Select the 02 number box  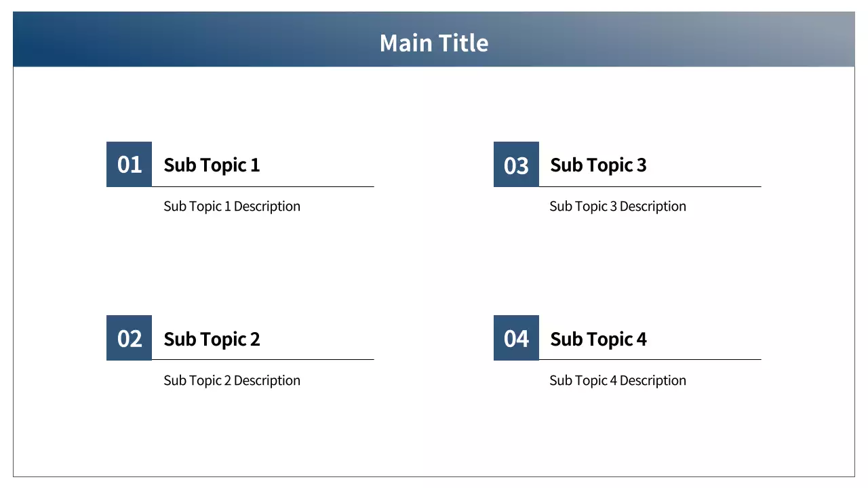(x=129, y=338)
